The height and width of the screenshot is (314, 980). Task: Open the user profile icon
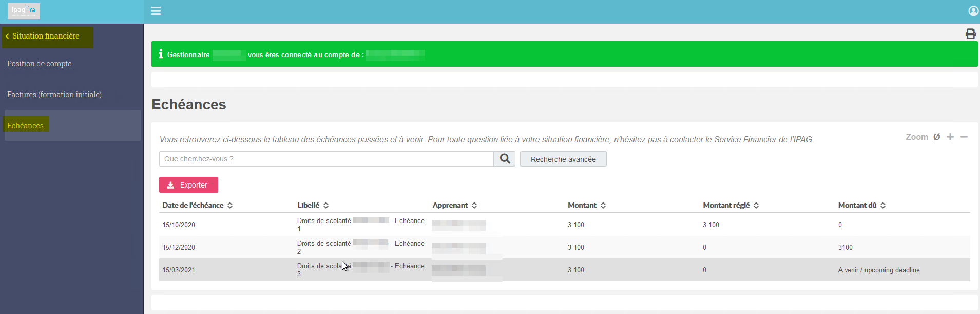click(973, 11)
